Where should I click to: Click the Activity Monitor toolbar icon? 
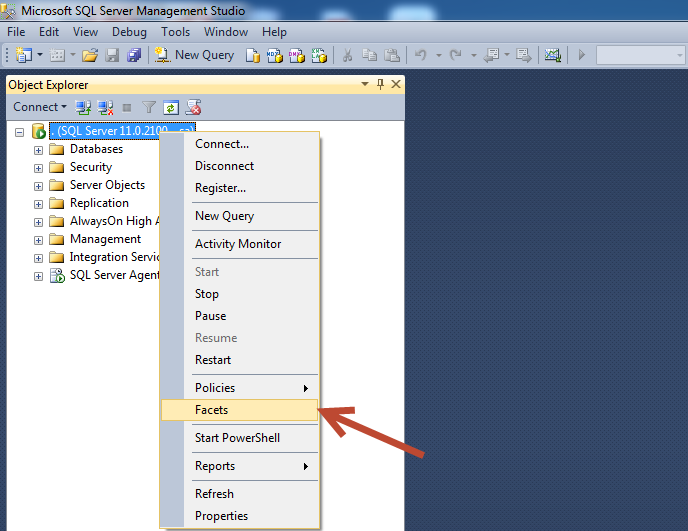(553, 55)
